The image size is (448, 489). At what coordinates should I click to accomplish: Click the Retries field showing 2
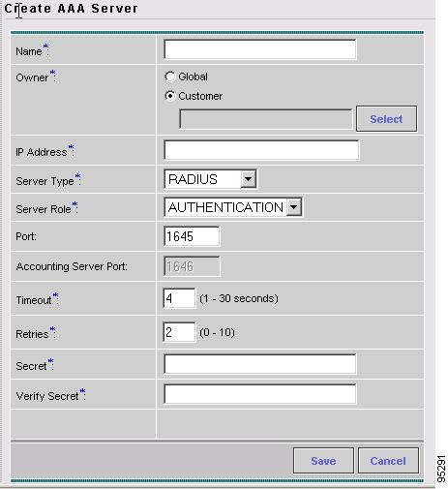(179, 332)
